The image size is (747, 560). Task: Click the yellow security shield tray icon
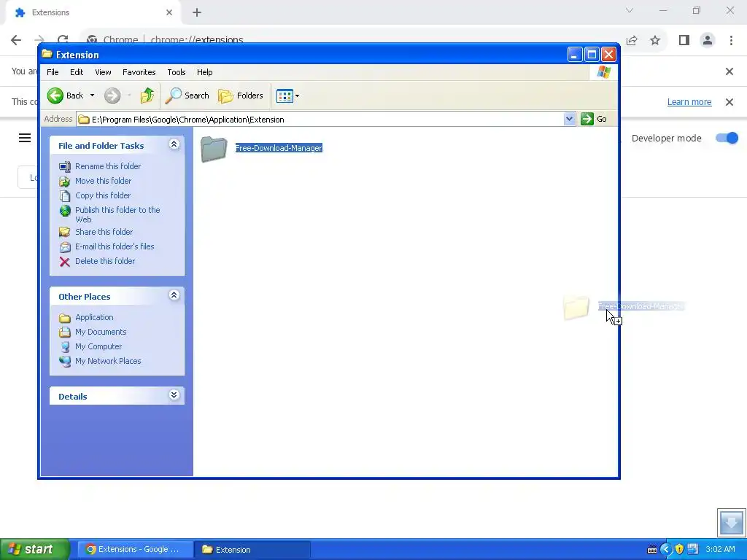click(679, 550)
